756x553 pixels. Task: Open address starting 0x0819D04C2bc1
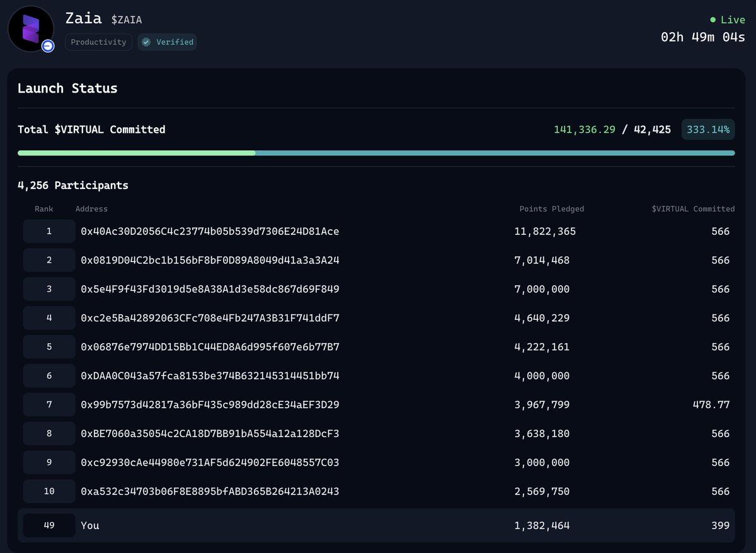coord(210,261)
